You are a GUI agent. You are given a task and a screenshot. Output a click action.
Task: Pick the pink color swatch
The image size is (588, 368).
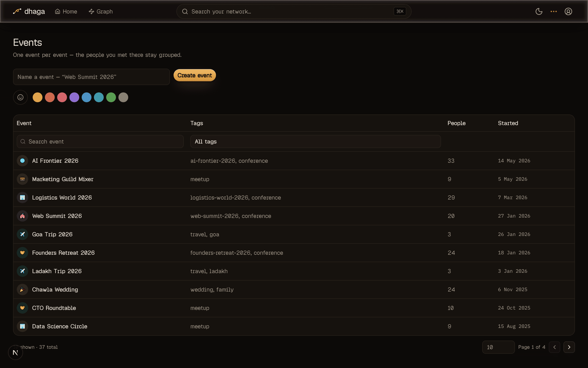tap(62, 97)
